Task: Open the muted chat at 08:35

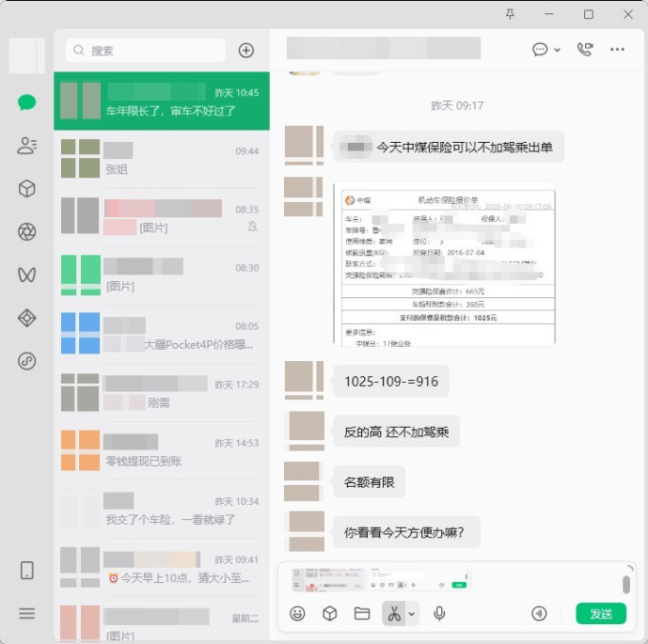Action: tap(162, 218)
